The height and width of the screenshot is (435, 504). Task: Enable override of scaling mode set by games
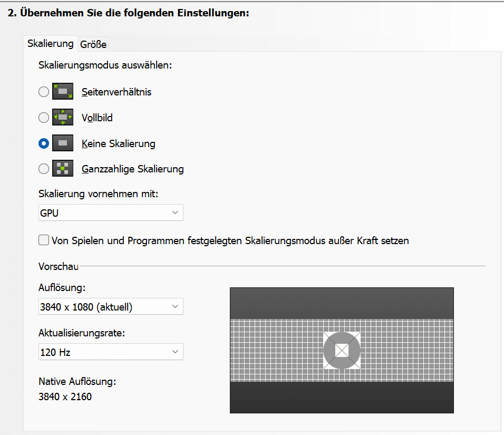click(x=44, y=240)
